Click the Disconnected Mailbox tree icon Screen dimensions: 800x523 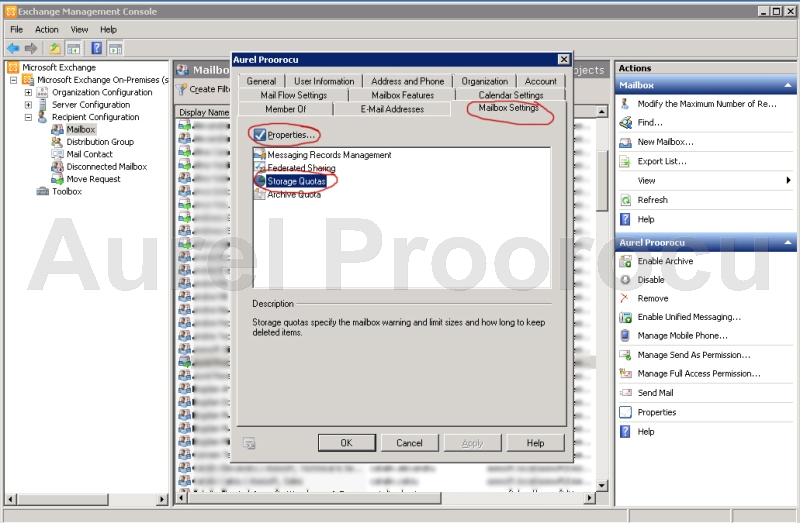coord(57,167)
